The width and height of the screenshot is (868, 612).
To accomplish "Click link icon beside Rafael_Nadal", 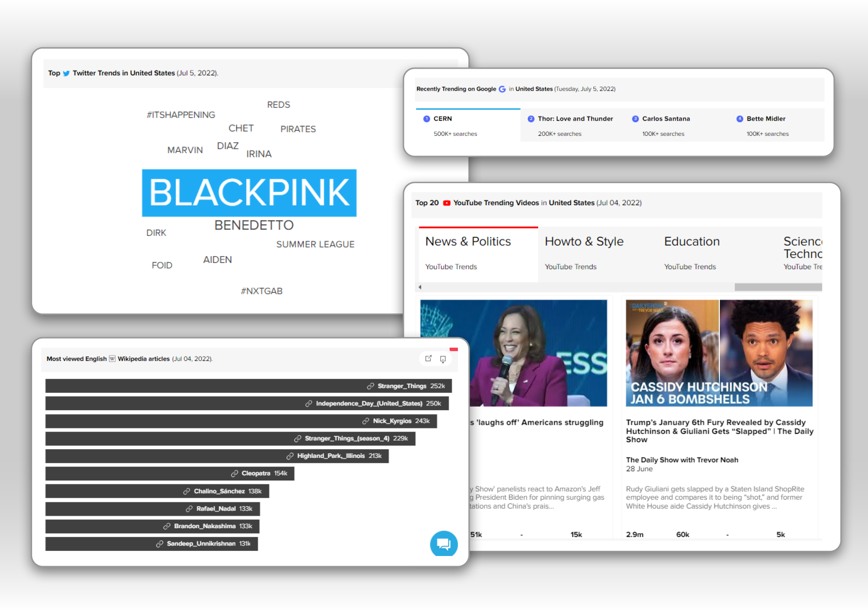I will (x=189, y=508).
